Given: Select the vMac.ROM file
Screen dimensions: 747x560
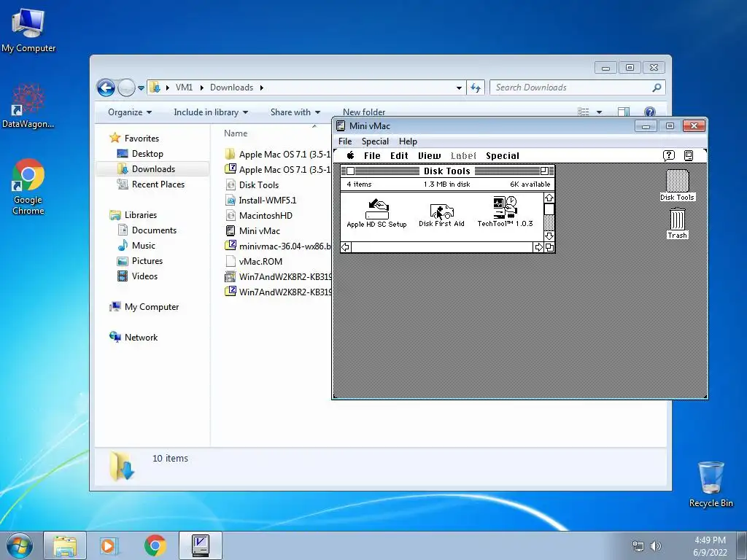Looking at the screenshot, I should coord(260,262).
